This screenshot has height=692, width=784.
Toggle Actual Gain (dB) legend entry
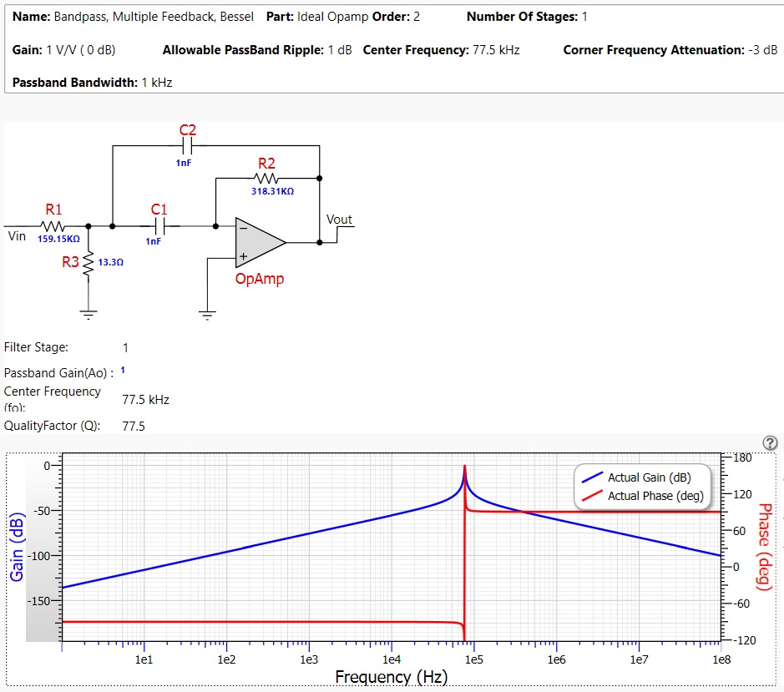coord(636,477)
